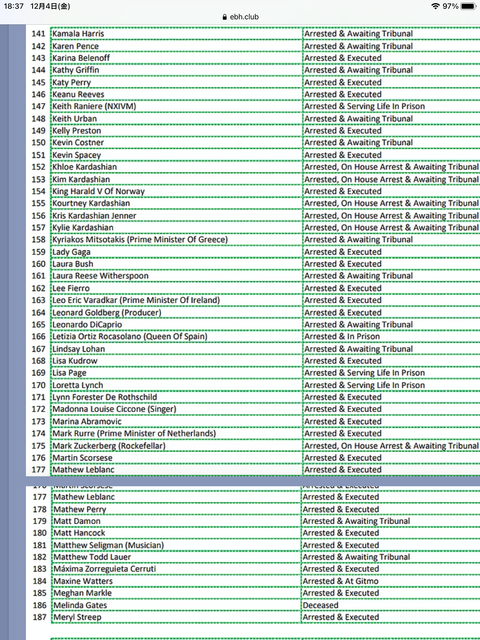Click the Arrested & In Prison status cell
This screenshot has width=480, height=640.
point(391,336)
